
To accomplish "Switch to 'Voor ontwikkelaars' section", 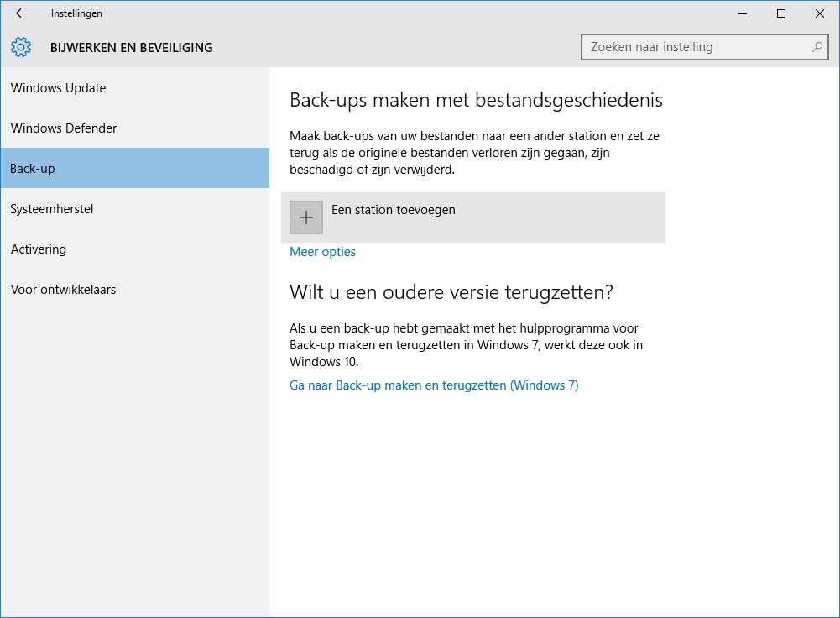I will (x=64, y=290).
